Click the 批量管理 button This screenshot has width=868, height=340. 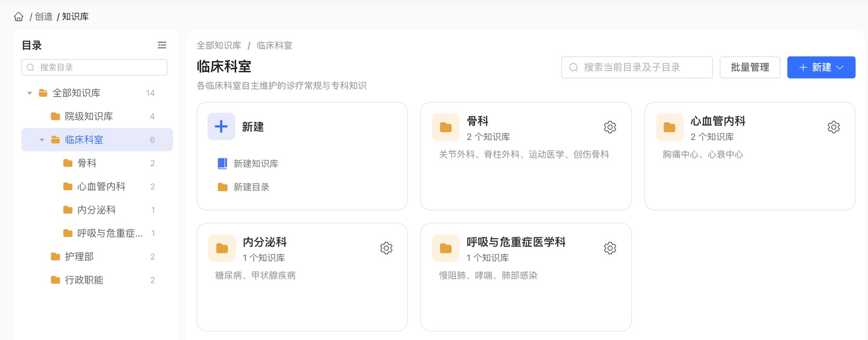[750, 67]
